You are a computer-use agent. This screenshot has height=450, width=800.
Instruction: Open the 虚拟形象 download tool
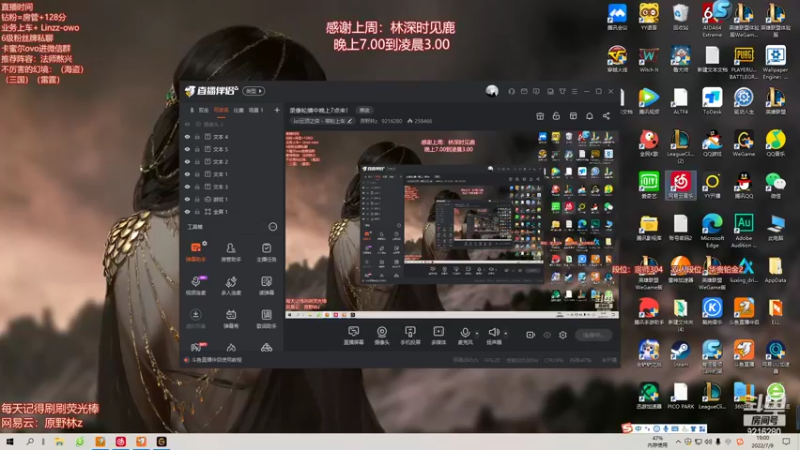coord(195,318)
